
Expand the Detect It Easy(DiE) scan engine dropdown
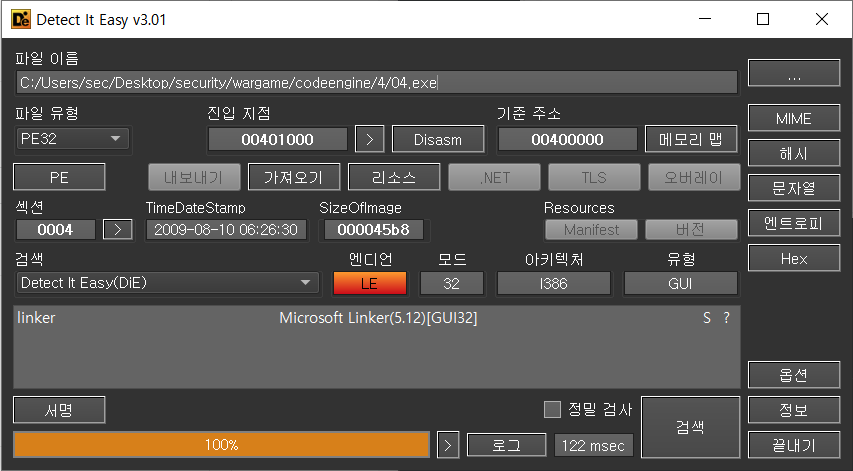pyautogui.click(x=166, y=283)
